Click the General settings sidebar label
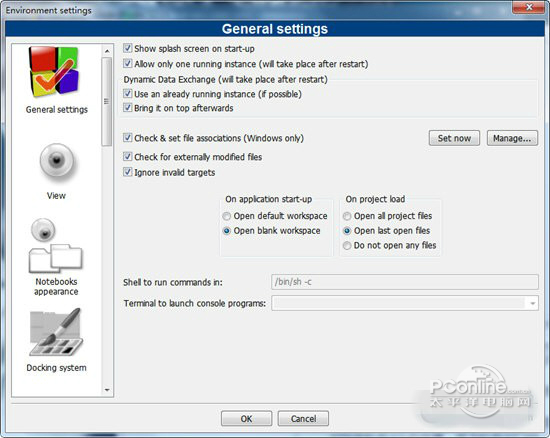Viewport: 550px width, 438px height. coord(57,109)
